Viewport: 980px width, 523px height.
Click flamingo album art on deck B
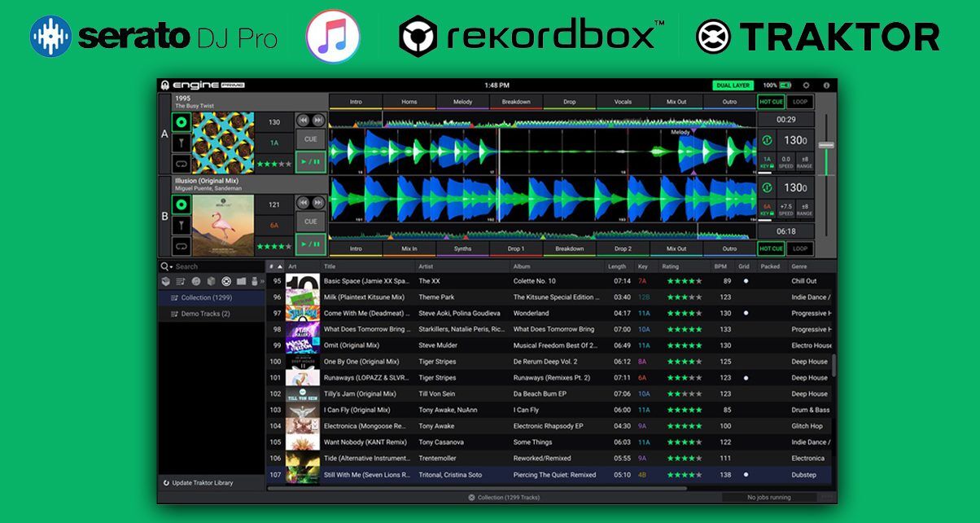pos(223,226)
